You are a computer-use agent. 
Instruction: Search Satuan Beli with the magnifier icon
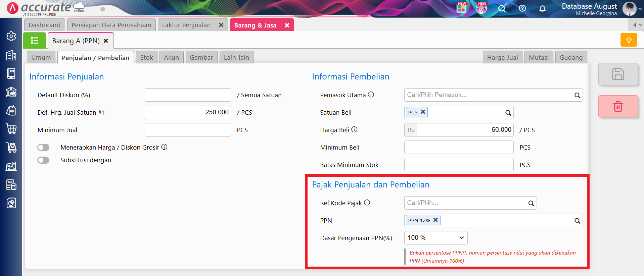(x=508, y=113)
